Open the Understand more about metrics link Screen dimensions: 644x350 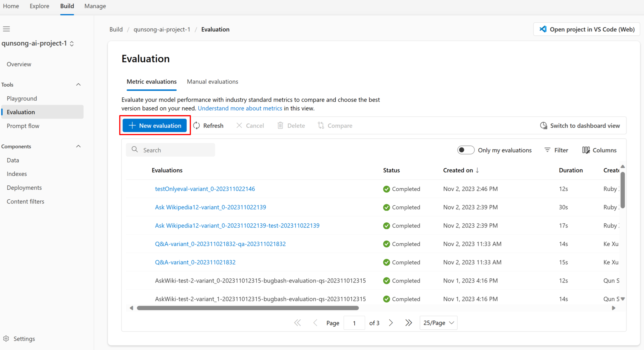pos(240,108)
